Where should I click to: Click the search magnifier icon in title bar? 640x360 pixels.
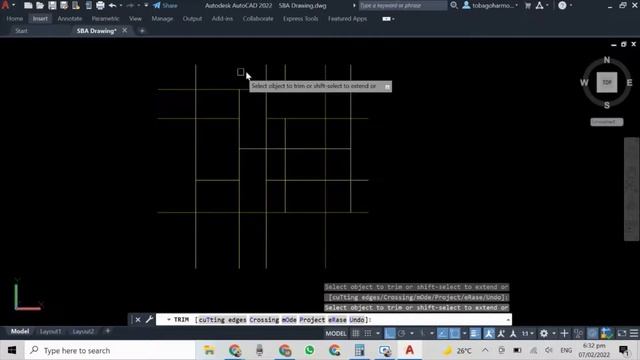pos(453,5)
